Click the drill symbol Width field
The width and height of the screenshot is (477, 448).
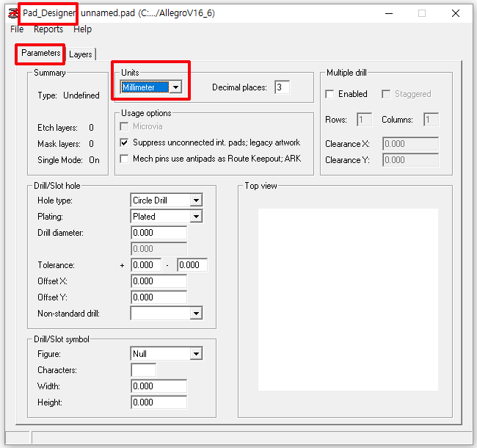[159, 386]
